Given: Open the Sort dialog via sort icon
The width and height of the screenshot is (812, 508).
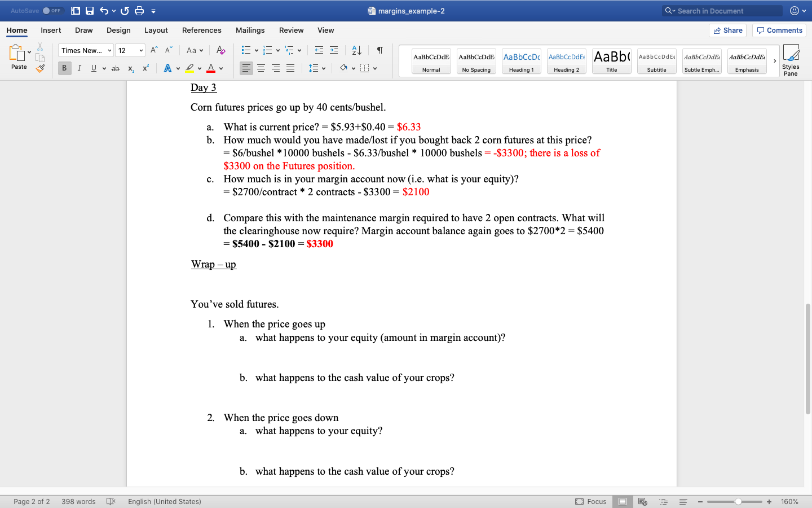Looking at the screenshot, I should click(356, 50).
